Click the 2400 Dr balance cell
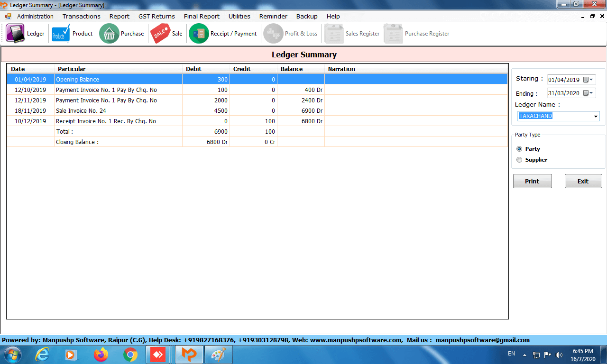The image size is (607, 364). coord(301,100)
